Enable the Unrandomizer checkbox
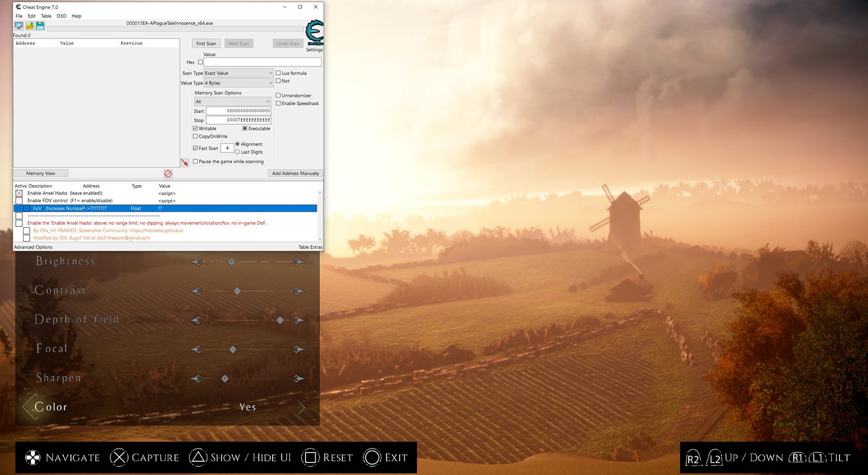Image resolution: width=868 pixels, height=475 pixels. click(x=278, y=95)
